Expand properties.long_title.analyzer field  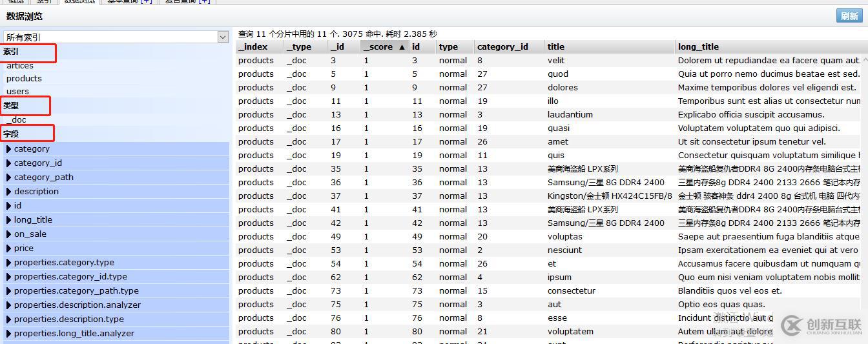[116, 333]
